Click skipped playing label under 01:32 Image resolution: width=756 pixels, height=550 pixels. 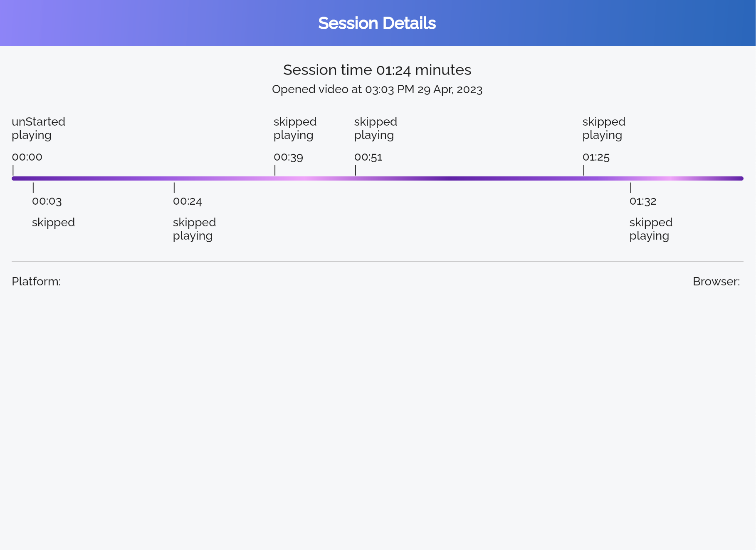coord(651,229)
